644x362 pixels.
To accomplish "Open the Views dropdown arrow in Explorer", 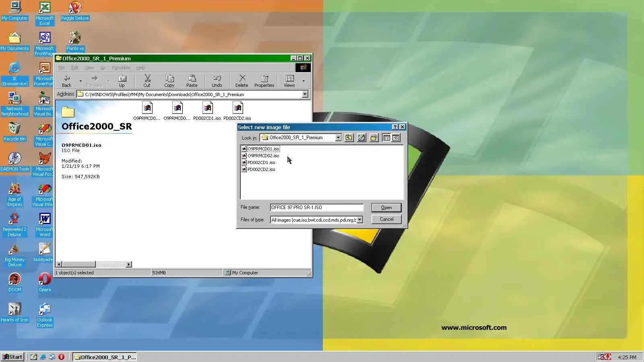I will pyautogui.click(x=303, y=81).
